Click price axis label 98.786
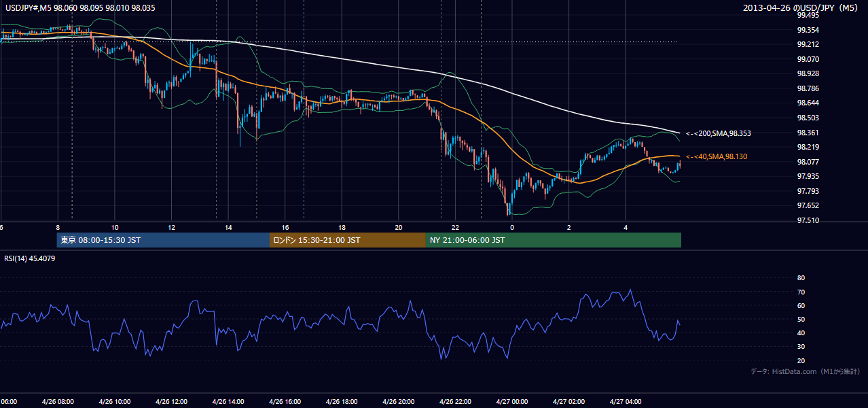The width and height of the screenshot is (868, 408). coord(808,88)
